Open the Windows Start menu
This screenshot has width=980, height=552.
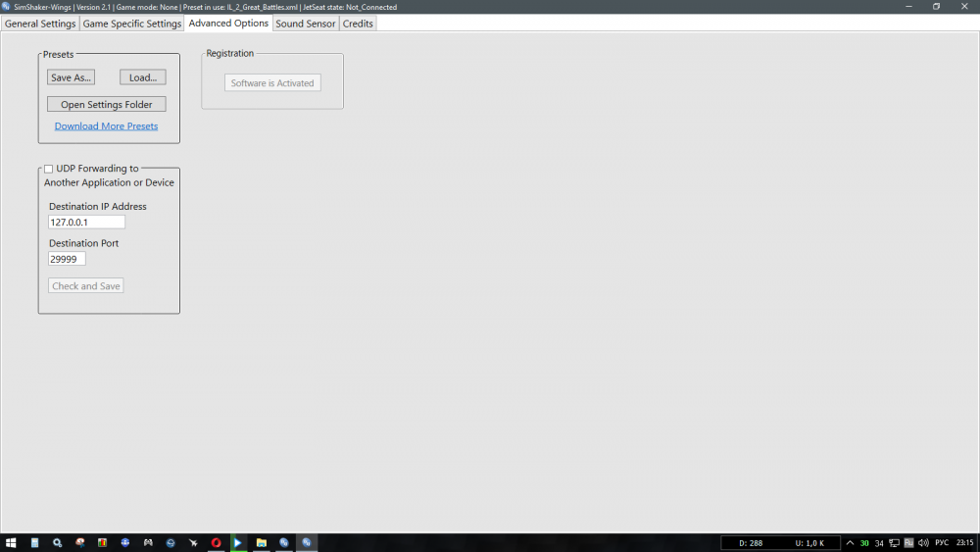pos(11,542)
